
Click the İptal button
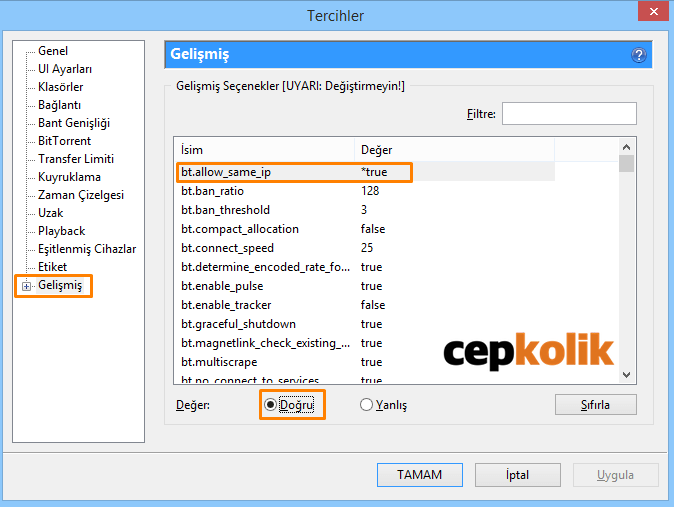518,475
